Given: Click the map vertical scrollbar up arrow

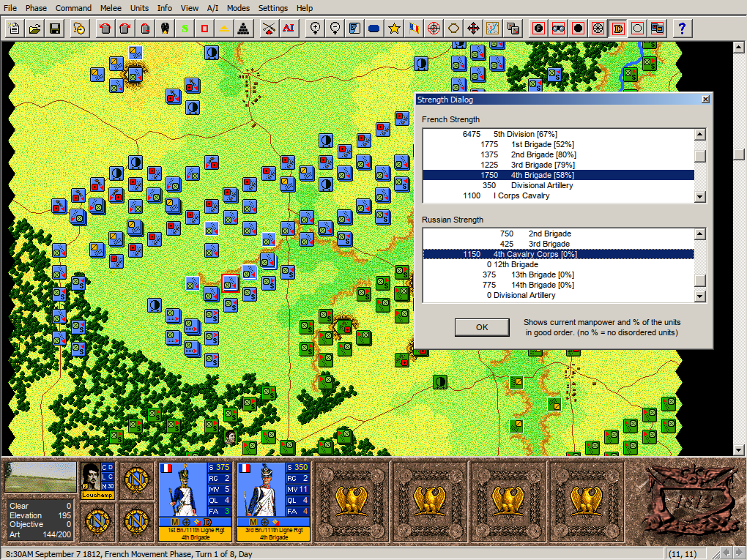Looking at the screenshot, I should point(738,47).
